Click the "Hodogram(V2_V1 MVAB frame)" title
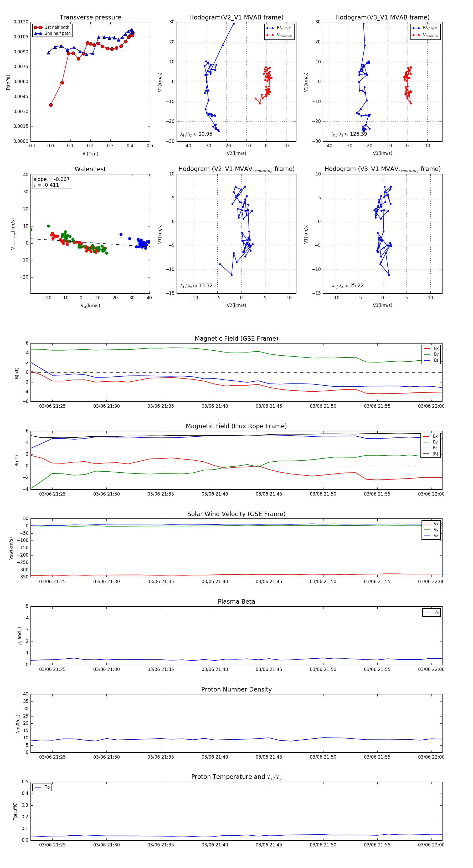 point(236,18)
